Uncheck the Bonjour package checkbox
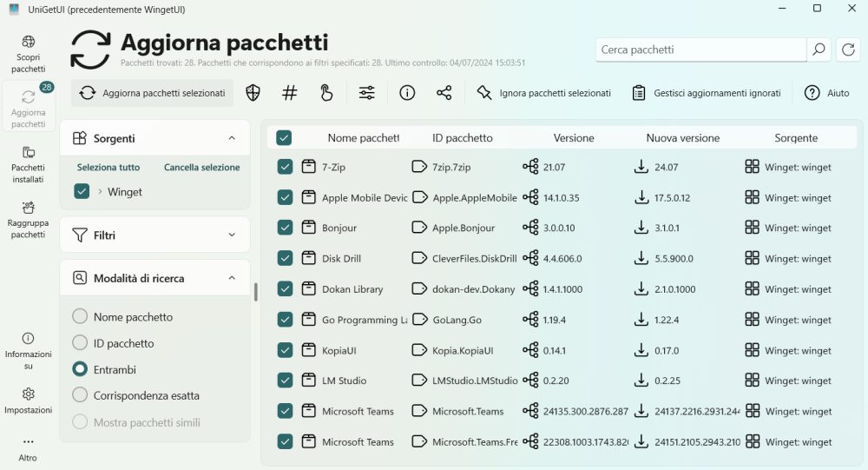868x470 pixels. pos(285,228)
